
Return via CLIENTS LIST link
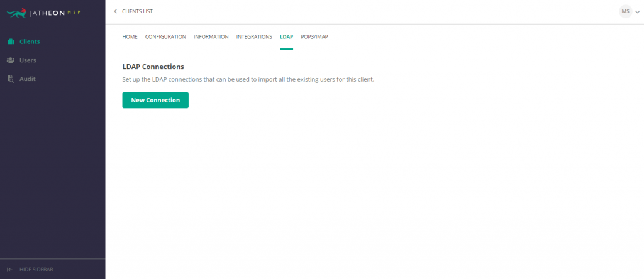click(x=137, y=11)
